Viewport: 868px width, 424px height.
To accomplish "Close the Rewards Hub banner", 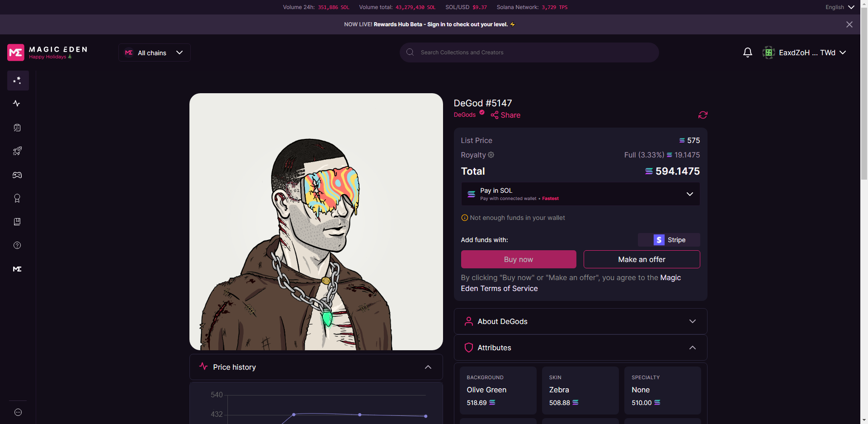I will pos(849,24).
